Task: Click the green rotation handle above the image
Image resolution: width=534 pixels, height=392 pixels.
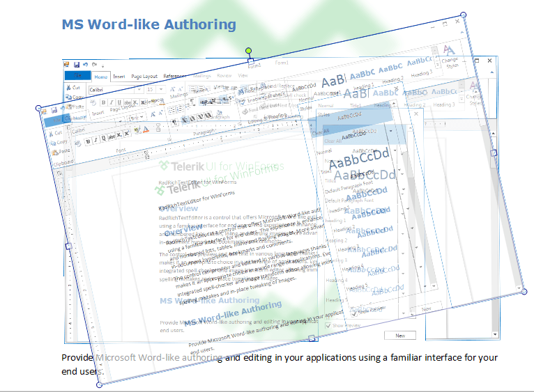Action: (x=249, y=51)
